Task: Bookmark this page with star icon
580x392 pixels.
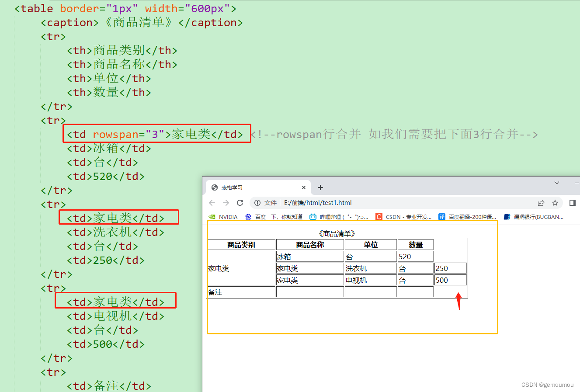Action: [x=555, y=203]
